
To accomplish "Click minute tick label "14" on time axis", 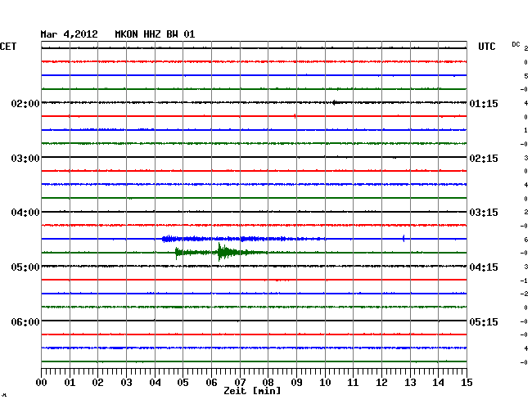I will point(438,383).
